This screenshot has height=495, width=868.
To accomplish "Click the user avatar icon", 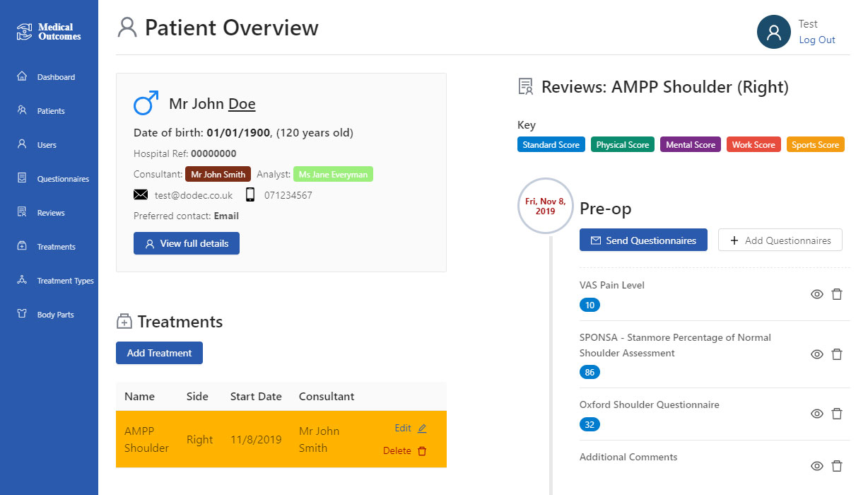I will click(773, 32).
